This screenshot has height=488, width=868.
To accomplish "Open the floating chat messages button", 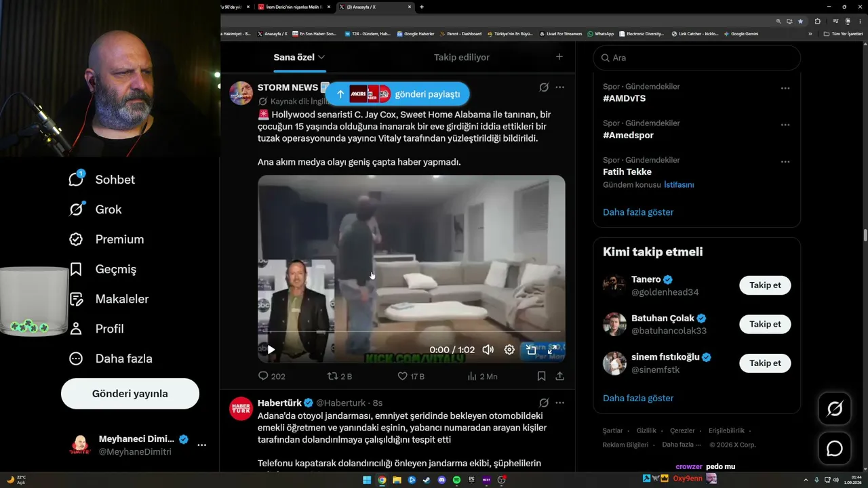I will [834, 449].
